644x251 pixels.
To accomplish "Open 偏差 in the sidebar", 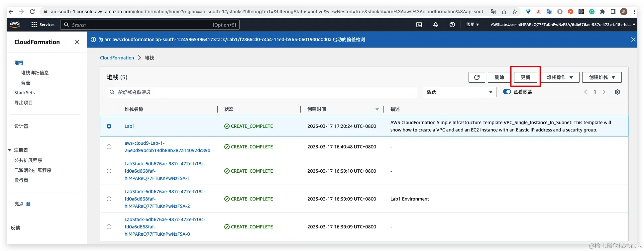I will 26,83.
